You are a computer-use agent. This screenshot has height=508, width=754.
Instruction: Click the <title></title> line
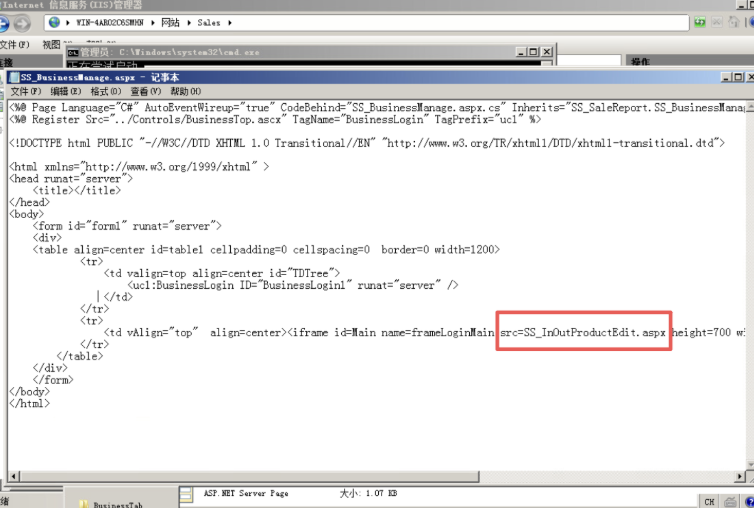click(x=77, y=190)
